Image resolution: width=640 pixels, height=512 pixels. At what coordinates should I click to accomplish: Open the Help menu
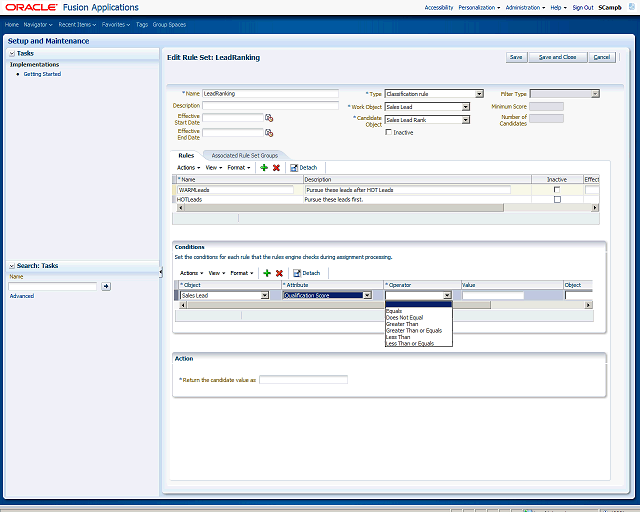click(x=558, y=7)
